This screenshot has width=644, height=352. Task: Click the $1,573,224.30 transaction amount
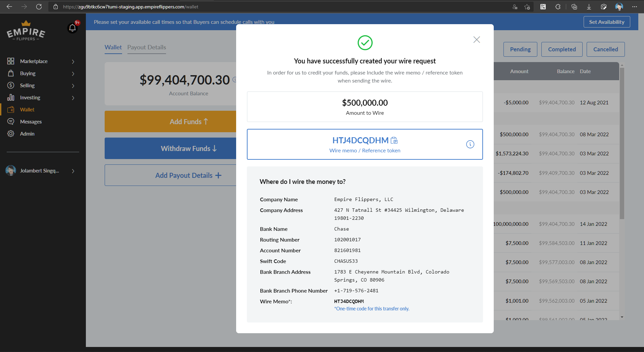coord(512,154)
